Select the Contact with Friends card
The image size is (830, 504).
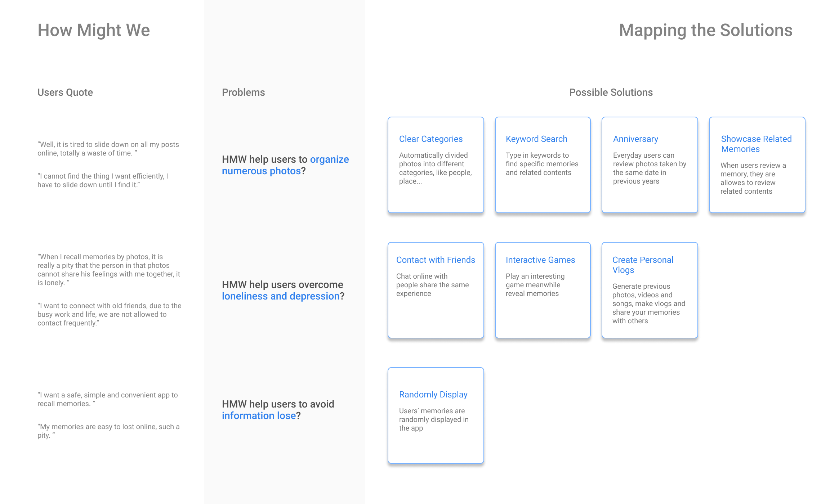coord(436,290)
